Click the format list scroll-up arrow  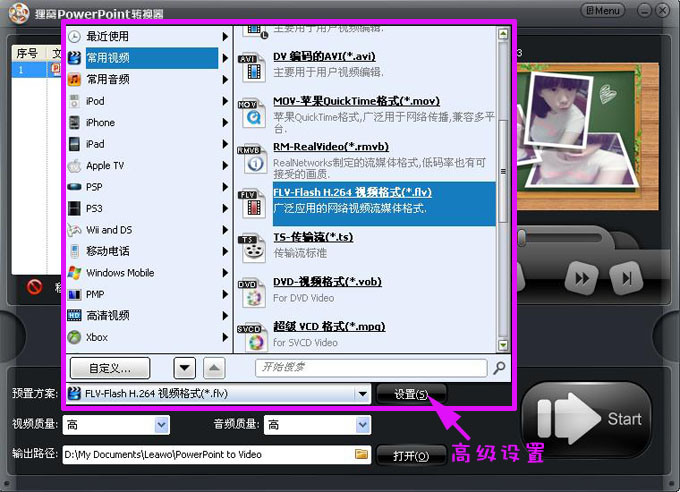pos(503,34)
